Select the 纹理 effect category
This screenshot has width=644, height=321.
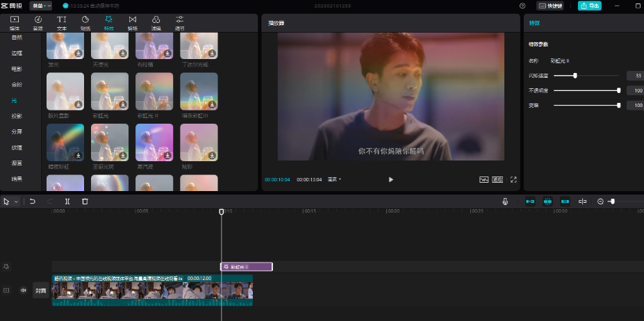coord(17,147)
